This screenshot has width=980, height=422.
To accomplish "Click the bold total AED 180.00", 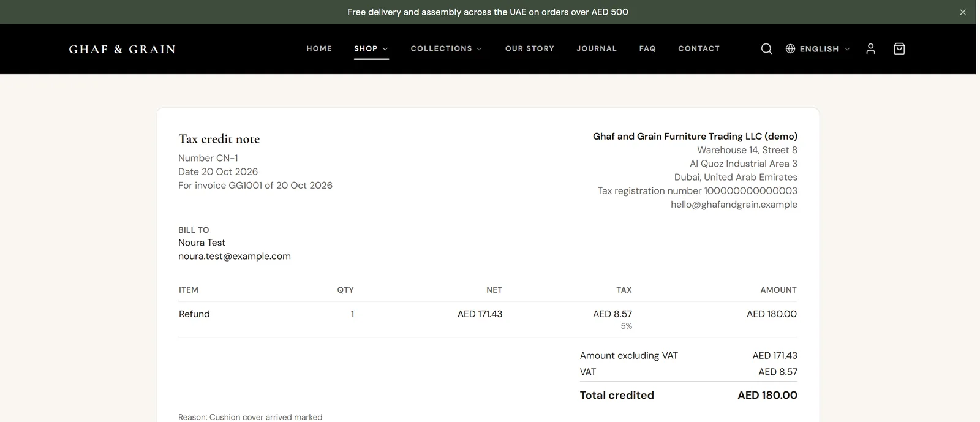I will click(767, 395).
